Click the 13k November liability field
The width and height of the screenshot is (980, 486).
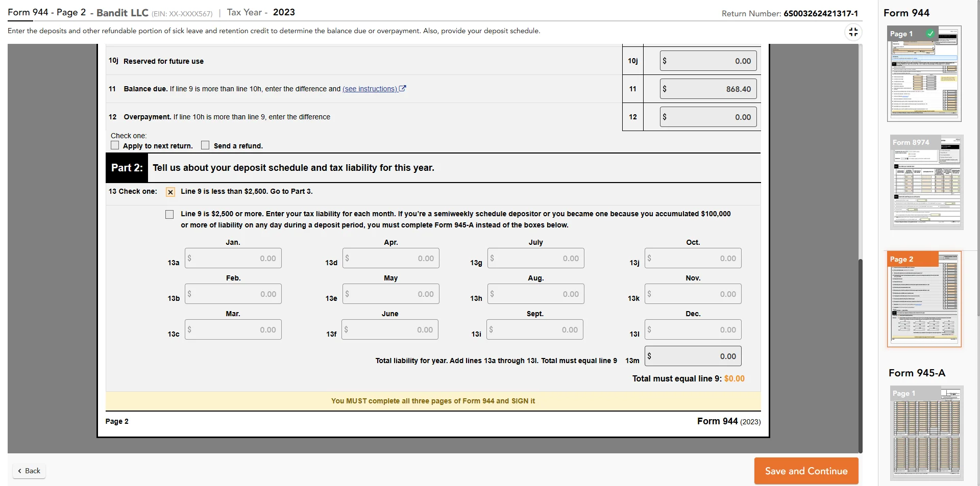click(x=693, y=294)
